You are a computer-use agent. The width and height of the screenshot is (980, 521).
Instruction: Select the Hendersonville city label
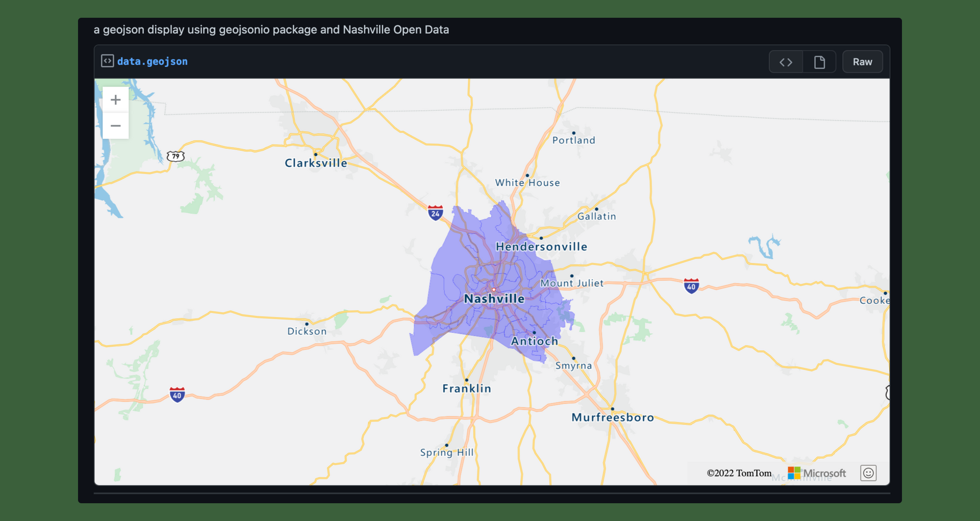541,247
